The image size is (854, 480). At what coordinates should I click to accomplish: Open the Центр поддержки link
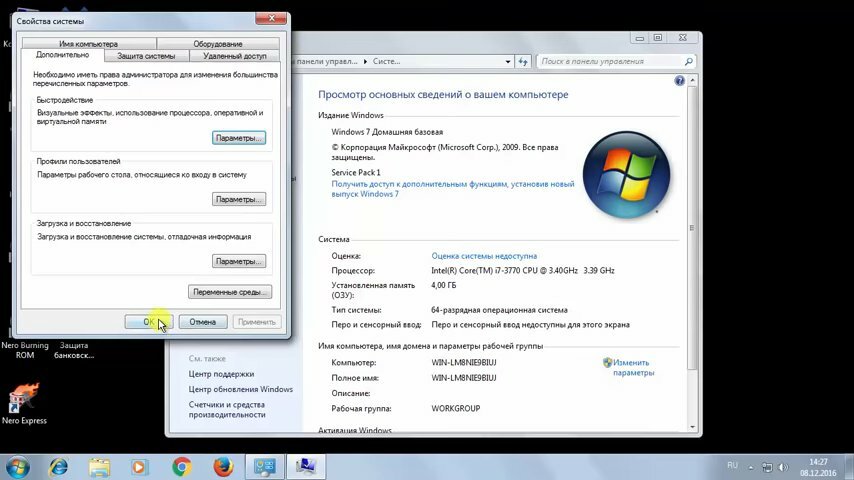[x=221, y=374]
